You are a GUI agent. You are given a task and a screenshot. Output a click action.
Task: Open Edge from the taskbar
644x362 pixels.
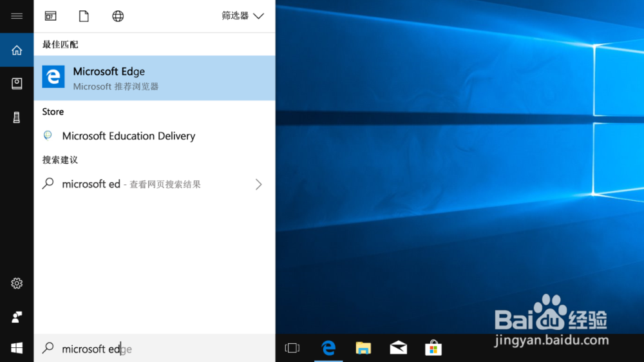pos(328,348)
